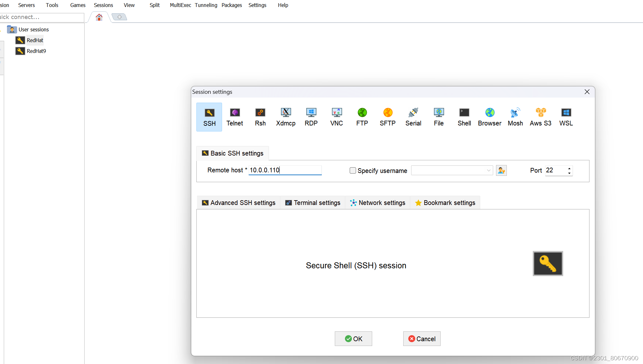The image size is (643, 364).
Task: Select the WSL session type
Action: [x=566, y=117]
